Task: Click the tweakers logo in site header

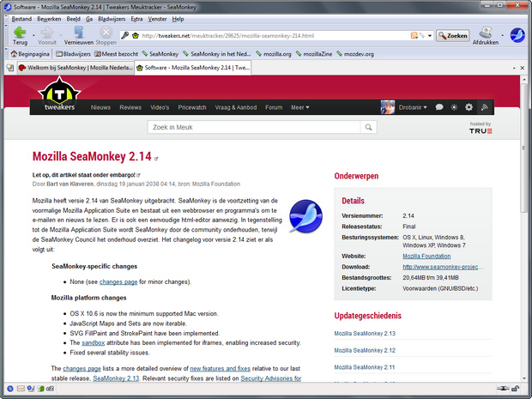Action: pos(59,94)
